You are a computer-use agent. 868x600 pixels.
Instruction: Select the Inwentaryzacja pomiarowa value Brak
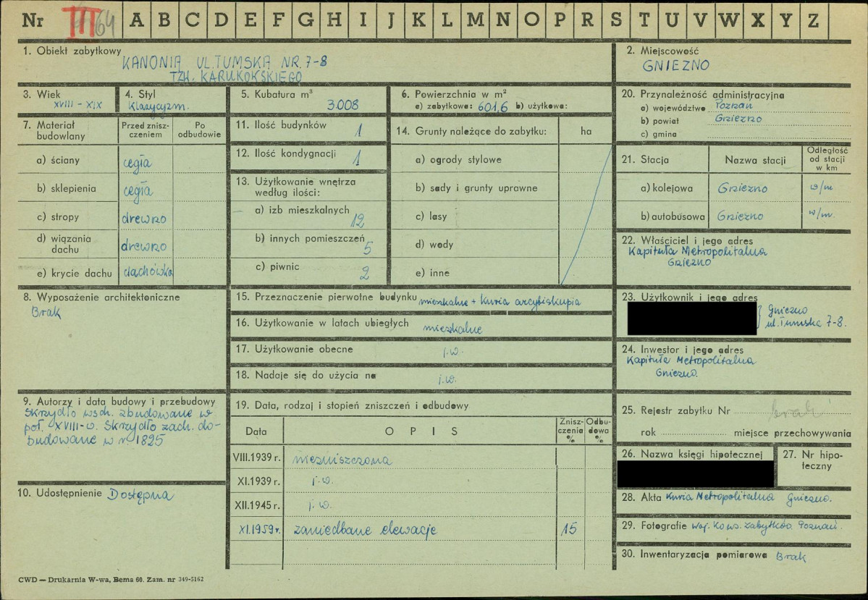pos(791,557)
